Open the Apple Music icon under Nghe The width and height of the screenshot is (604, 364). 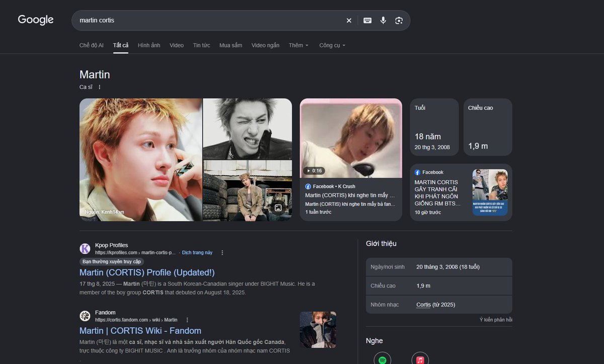[x=420, y=359]
